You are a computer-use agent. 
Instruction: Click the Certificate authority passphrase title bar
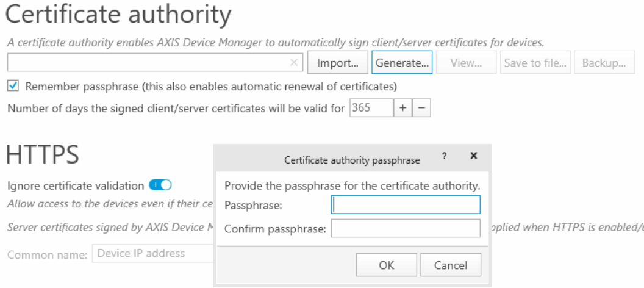coord(352,160)
